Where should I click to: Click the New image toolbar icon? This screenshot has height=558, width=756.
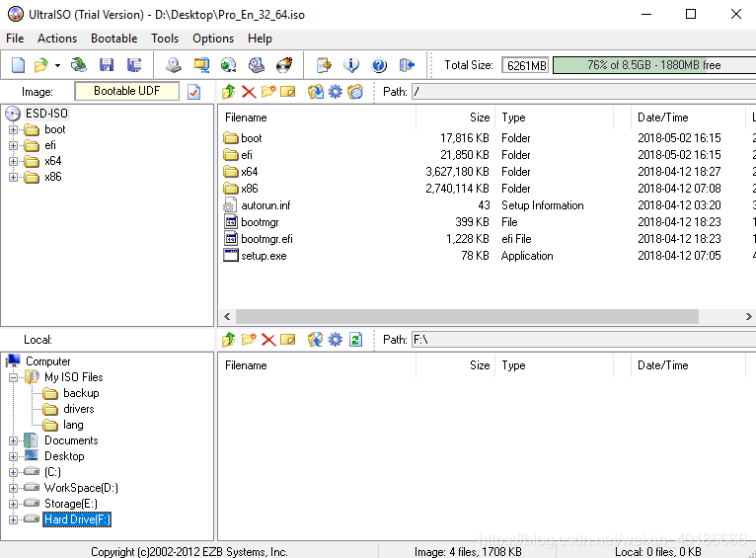pyautogui.click(x=19, y=64)
